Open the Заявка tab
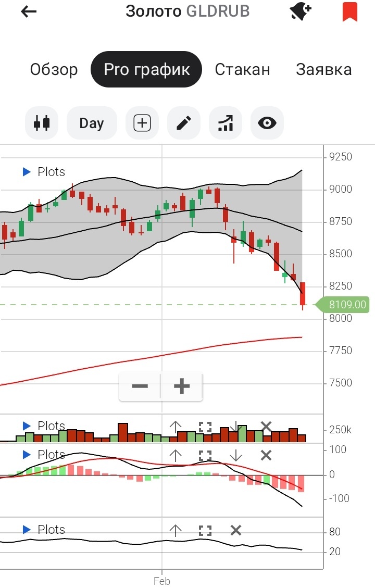The width and height of the screenshot is (375, 588). pyautogui.click(x=323, y=70)
